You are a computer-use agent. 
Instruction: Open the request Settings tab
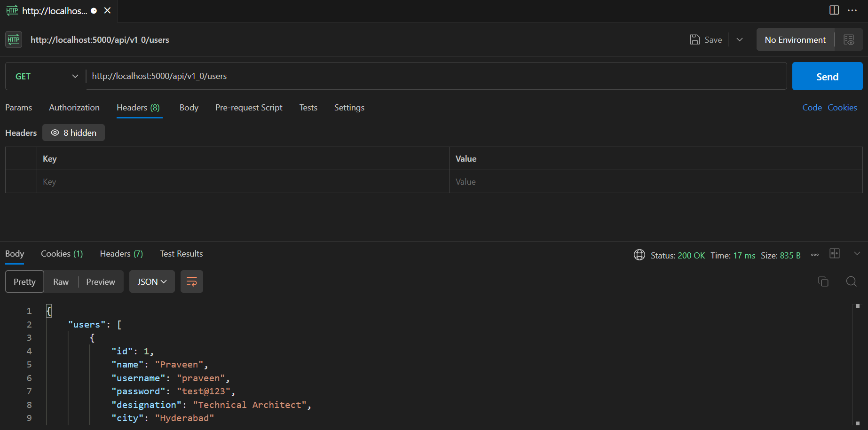point(349,108)
